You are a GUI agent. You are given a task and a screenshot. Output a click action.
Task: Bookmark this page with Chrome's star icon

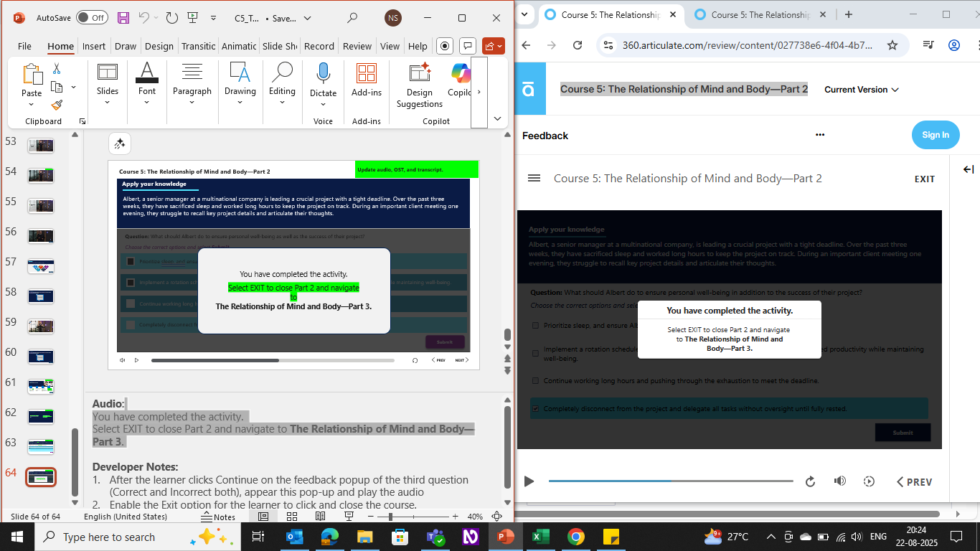(892, 45)
